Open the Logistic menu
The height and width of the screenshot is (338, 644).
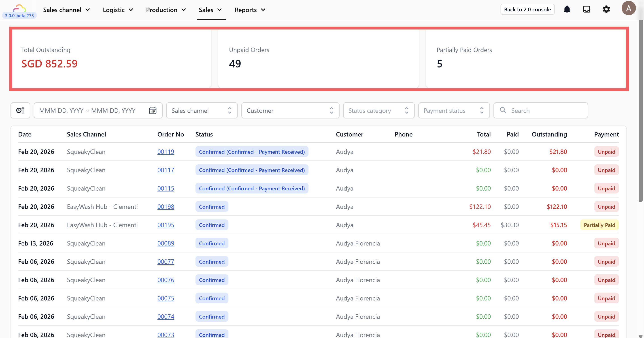[118, 10]
